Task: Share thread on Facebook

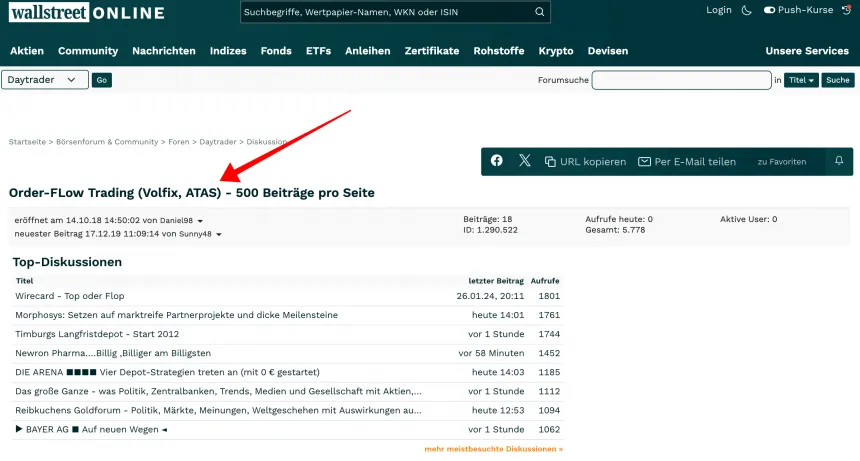Action: (x=496, y=161)
